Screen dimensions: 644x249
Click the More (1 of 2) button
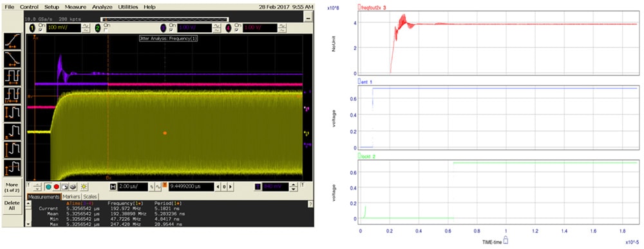pos(12,188)
